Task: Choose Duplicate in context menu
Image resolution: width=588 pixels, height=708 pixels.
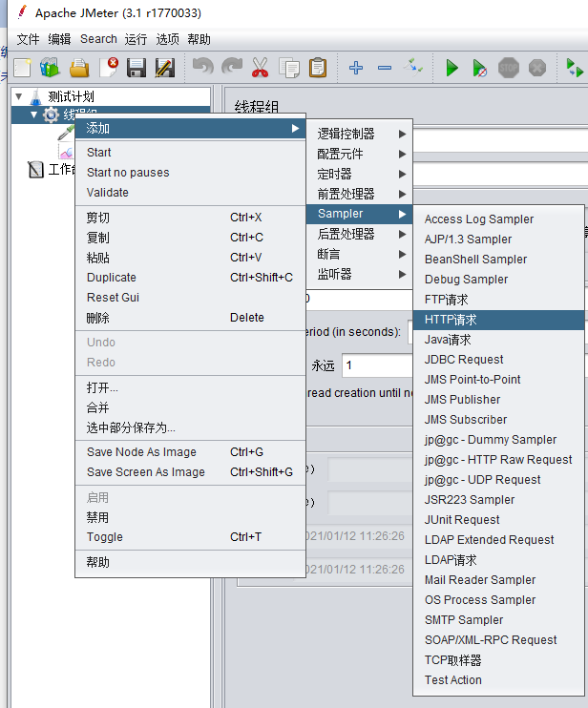Action: tap(191, 278)
